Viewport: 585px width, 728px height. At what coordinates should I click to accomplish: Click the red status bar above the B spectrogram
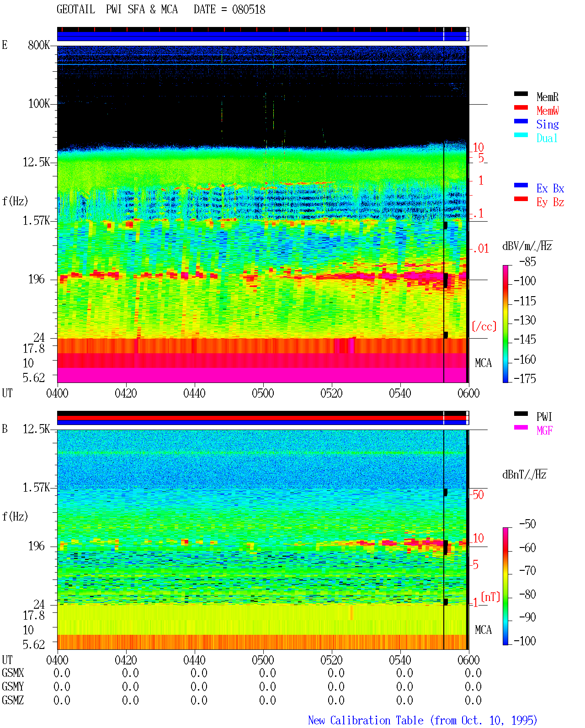[x=261, y=418]
